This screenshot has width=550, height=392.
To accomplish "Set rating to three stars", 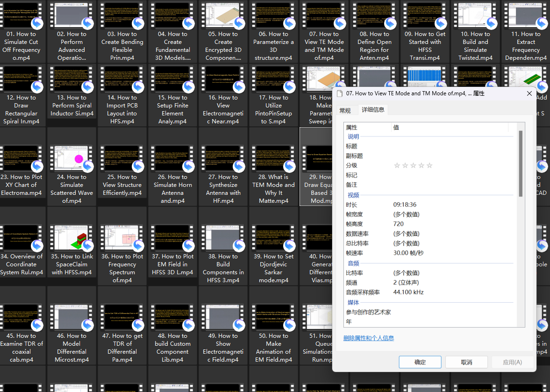I will tap(413, 165).
